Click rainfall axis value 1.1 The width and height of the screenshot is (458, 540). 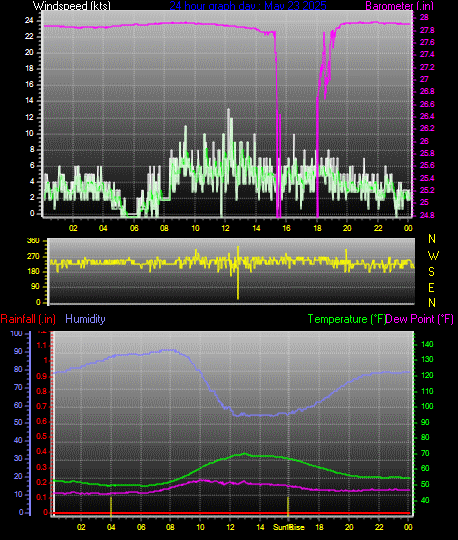[x=42, y=345]
